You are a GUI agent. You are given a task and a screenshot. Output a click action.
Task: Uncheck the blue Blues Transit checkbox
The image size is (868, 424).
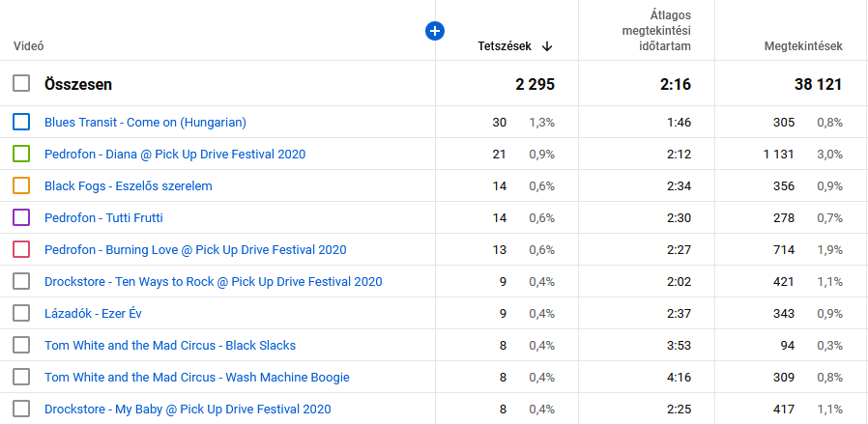pyautogui.click(x=21, y=122)
